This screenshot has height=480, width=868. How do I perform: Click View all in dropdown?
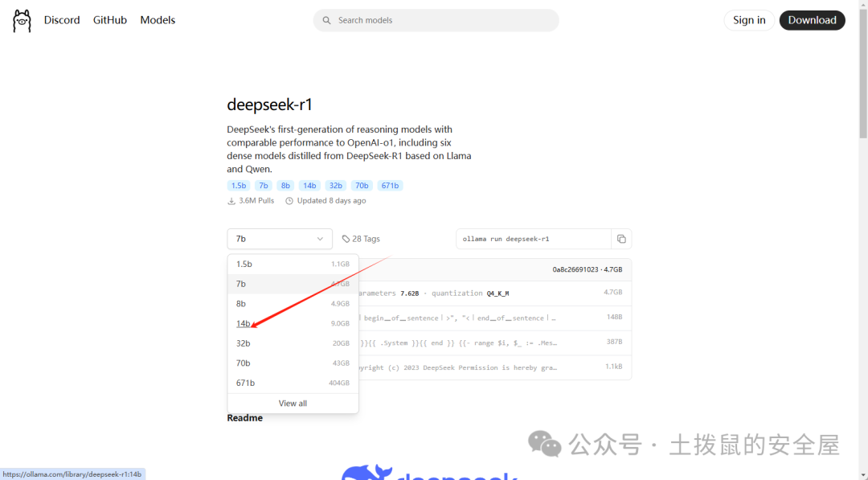pyautogui.click(x=293, y=403)
